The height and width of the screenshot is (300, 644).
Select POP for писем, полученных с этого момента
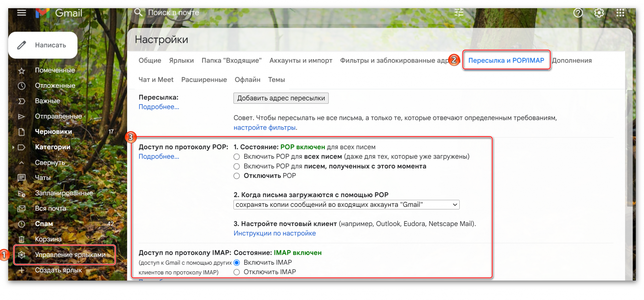[237, 166]
